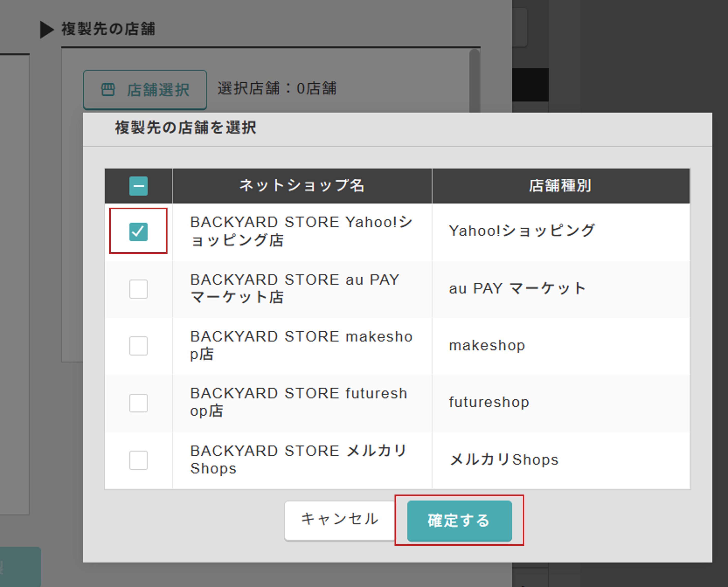
Task: Click the scrollbar in the background panel
Action: click(475, 81)
